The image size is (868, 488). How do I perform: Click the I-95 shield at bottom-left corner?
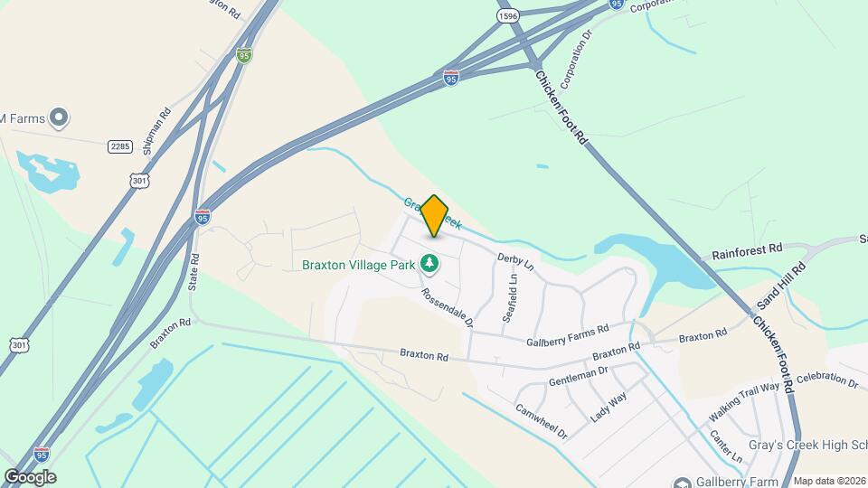41,455
